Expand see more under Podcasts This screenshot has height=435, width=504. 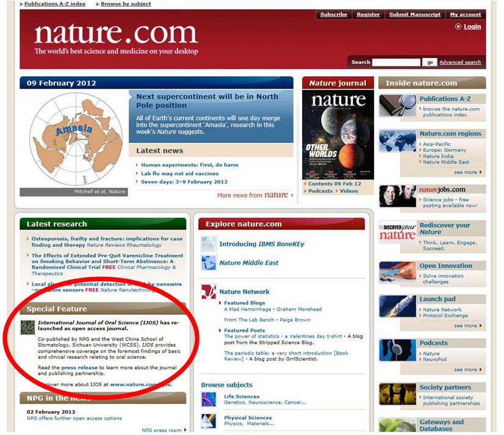(467, 370)
